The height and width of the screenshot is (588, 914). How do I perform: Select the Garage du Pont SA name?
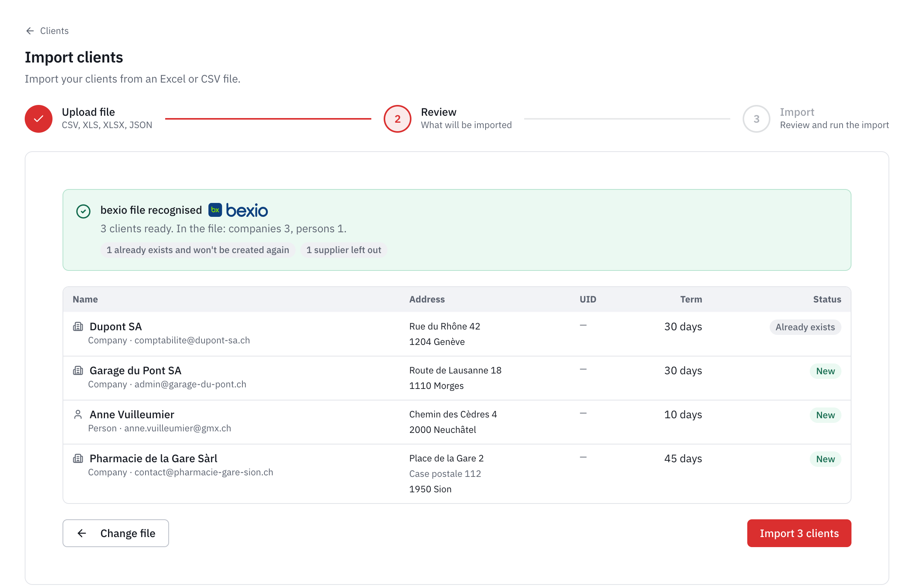point(135,371)
